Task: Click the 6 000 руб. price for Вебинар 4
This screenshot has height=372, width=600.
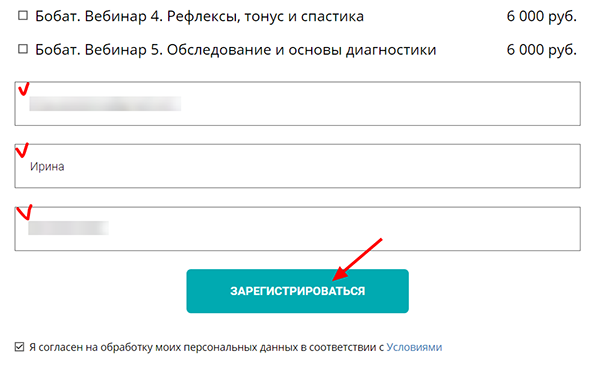Action: coord(541,16)
